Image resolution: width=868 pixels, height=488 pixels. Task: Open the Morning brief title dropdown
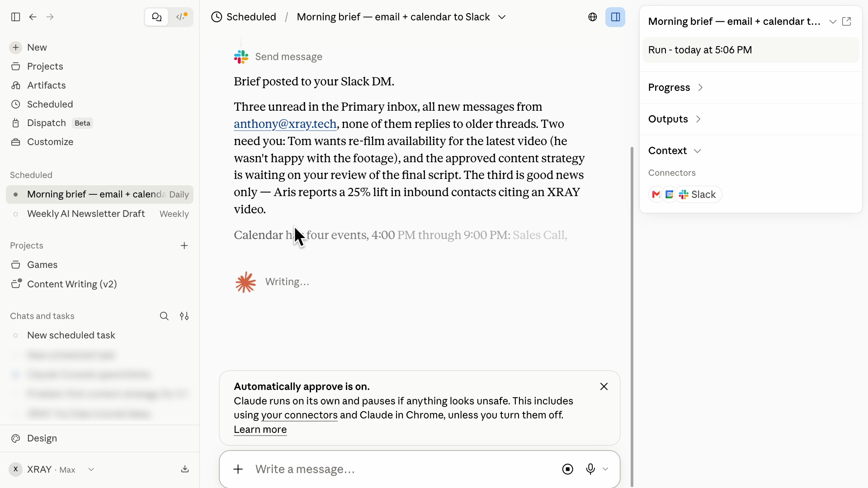(502, 17)
